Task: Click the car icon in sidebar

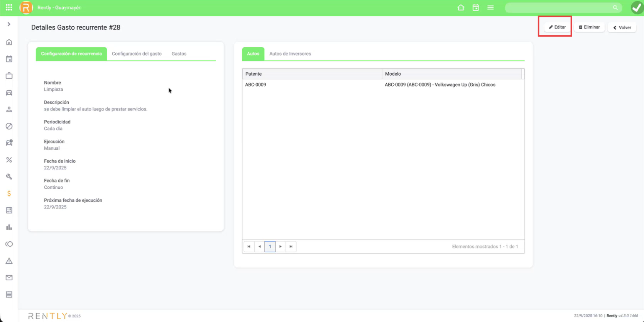Action: pyautogui.click(x=9, y=93)
